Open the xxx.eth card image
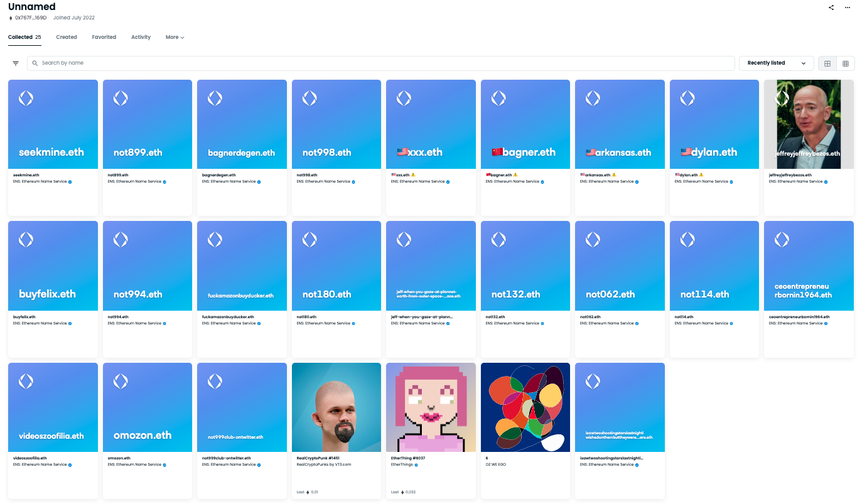 click(x=431, y=124)
